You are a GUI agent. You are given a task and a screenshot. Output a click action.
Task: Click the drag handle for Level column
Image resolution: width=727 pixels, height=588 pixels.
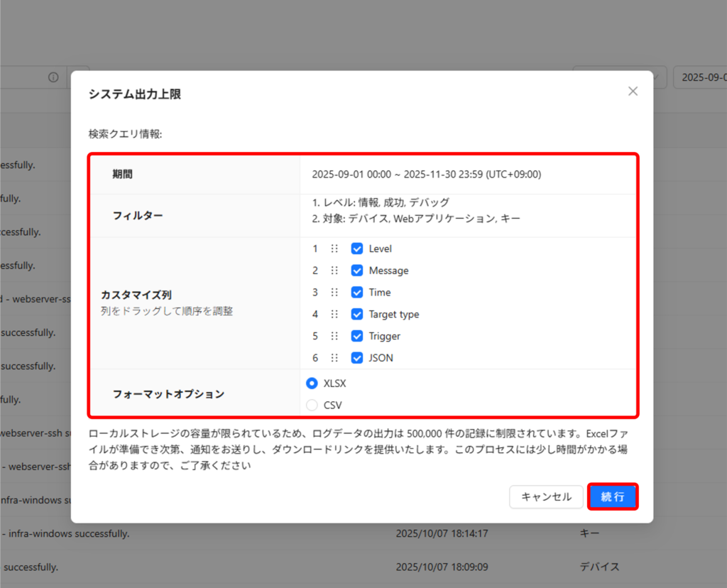click(x=334, y=249)
